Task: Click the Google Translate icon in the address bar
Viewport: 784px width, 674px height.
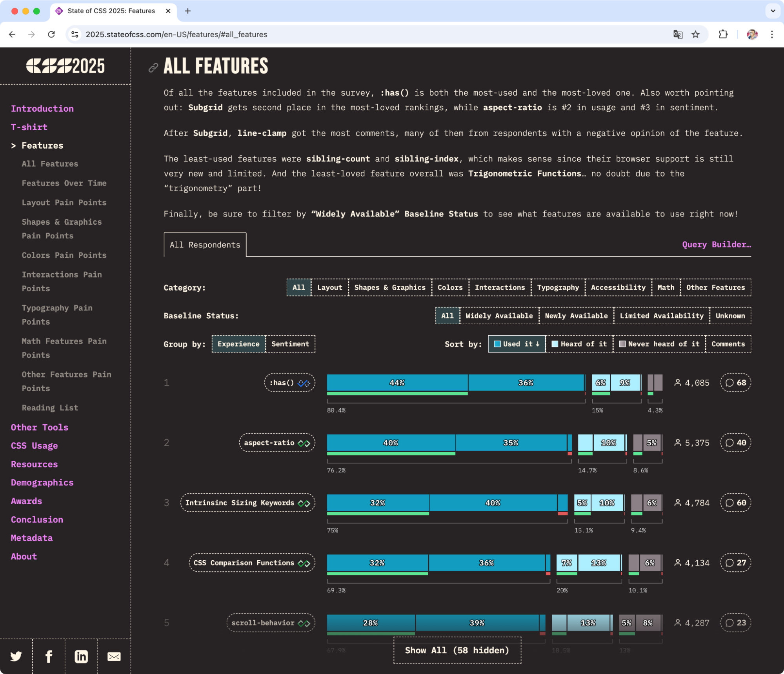Action: click(x=678, y=35)
